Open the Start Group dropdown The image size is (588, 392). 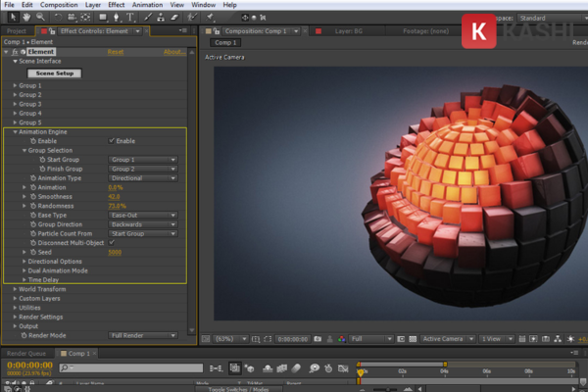tap(142, 160)
